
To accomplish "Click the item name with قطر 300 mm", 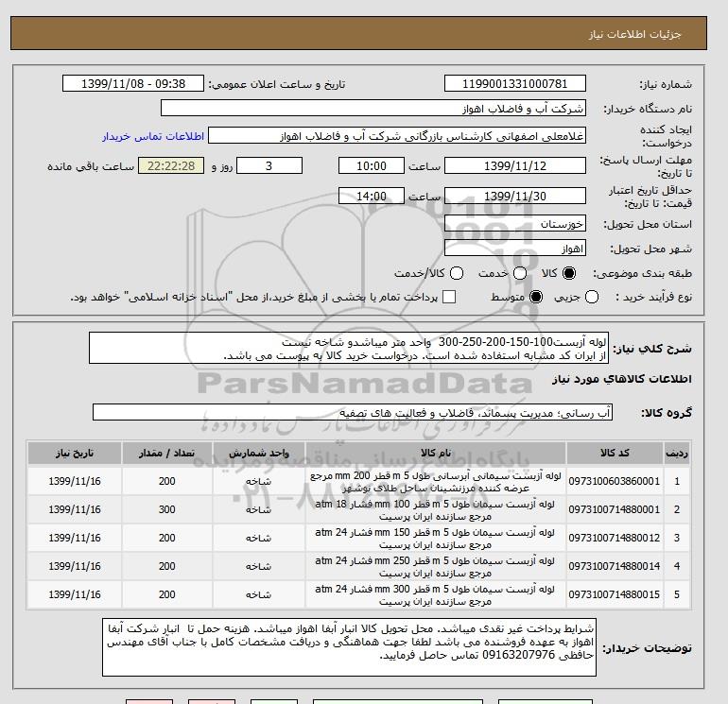I will (x=436, y=595).
